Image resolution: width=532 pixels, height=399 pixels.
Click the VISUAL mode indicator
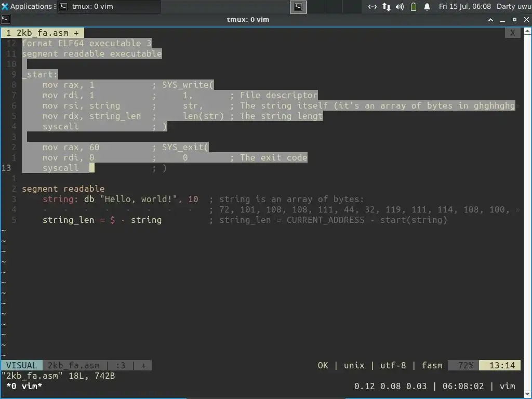21,365
